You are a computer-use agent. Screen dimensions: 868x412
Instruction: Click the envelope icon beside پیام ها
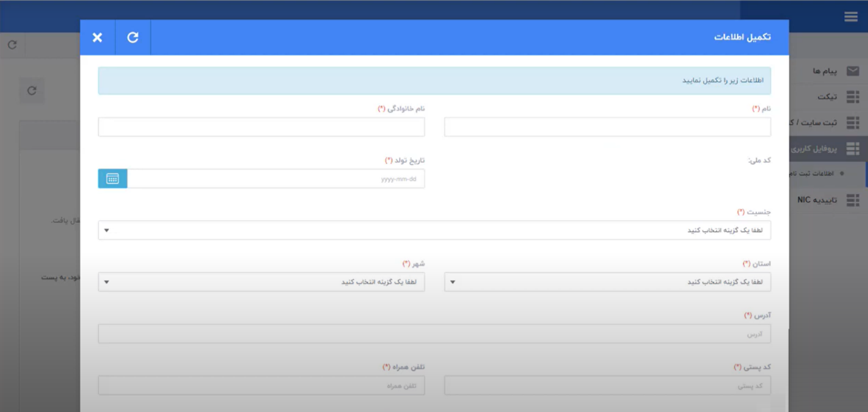pos(852,71)
